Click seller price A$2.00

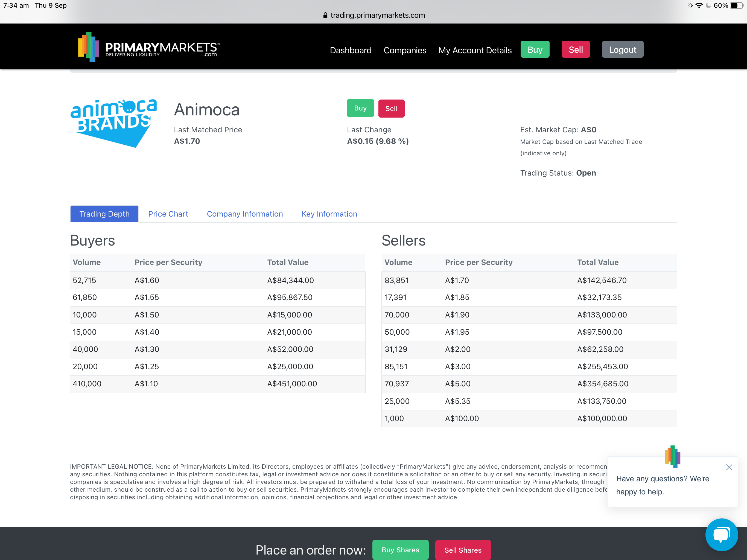coord(458,349)
